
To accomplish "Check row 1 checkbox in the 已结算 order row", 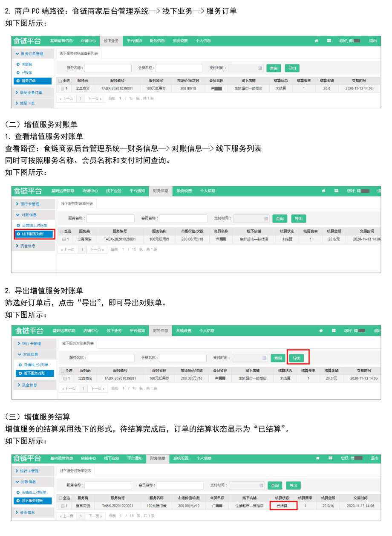I will [62, 506].
